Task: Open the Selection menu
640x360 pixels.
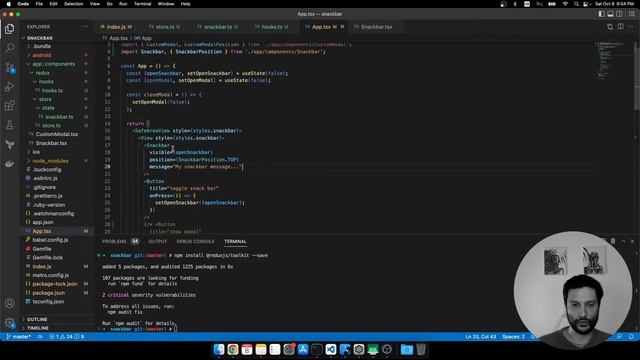Action: 73,4
